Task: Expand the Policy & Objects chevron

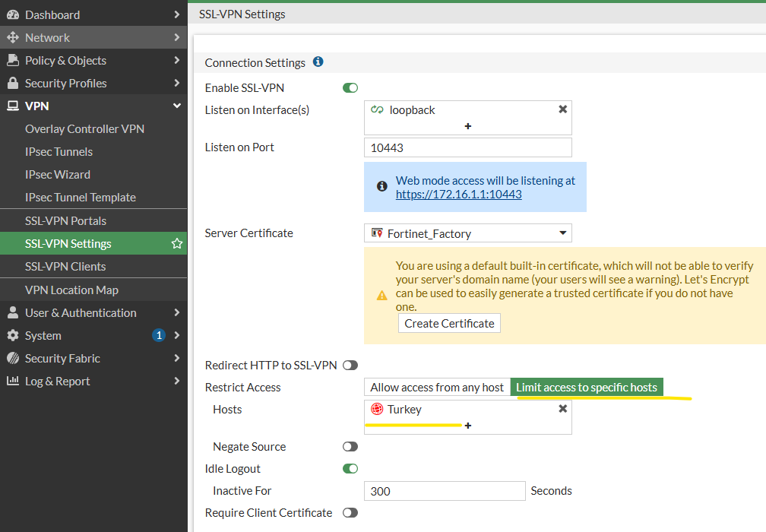Action: [x=177, y=60]
